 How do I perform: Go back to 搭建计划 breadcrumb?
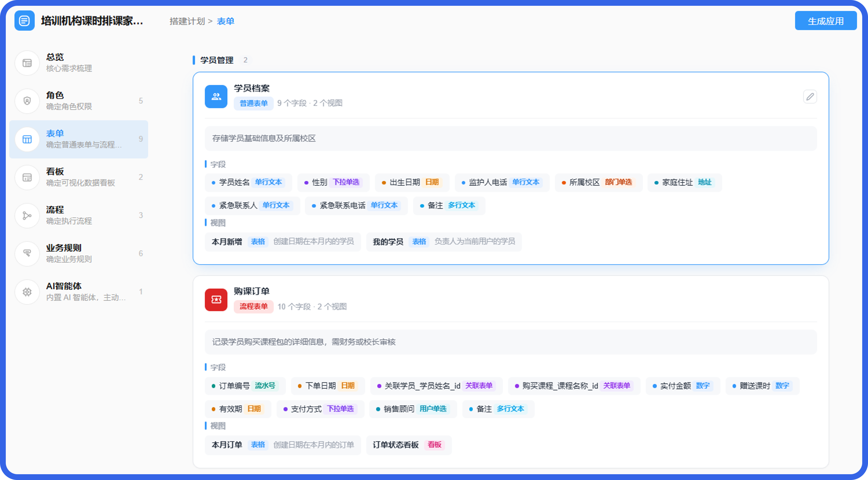187,21
